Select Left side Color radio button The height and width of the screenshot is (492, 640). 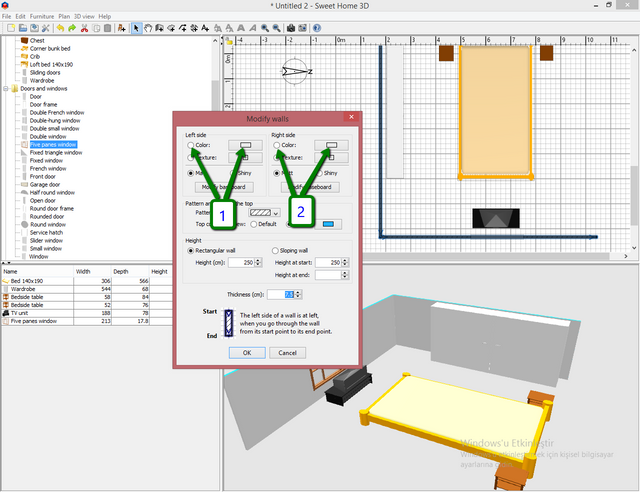190,145
